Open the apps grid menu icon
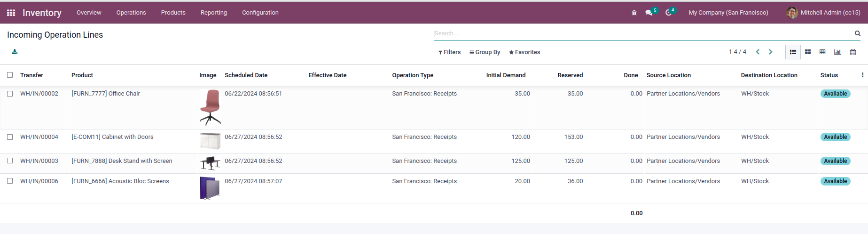This screenshot has width=868, height=234. coord(11,13)
